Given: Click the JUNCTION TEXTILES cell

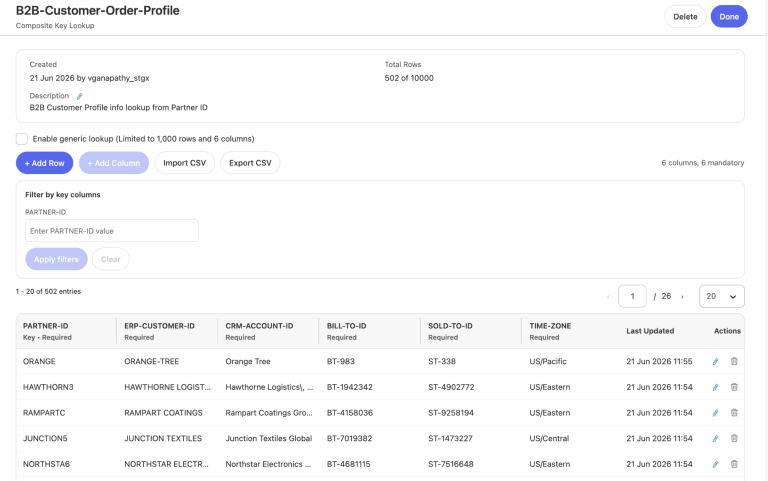Looking at the screenshot, I should pyautogui.click(x=163, y=438).
